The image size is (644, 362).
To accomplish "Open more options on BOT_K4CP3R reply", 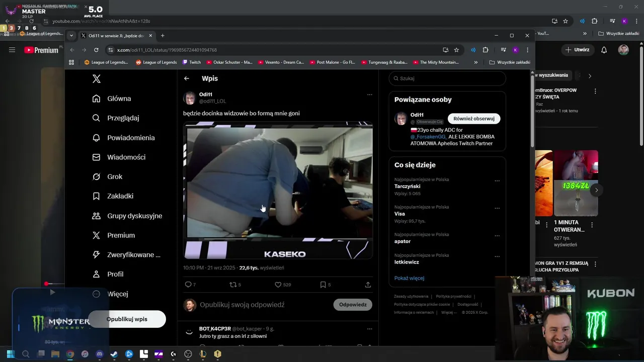I will (x=369, y=329).
